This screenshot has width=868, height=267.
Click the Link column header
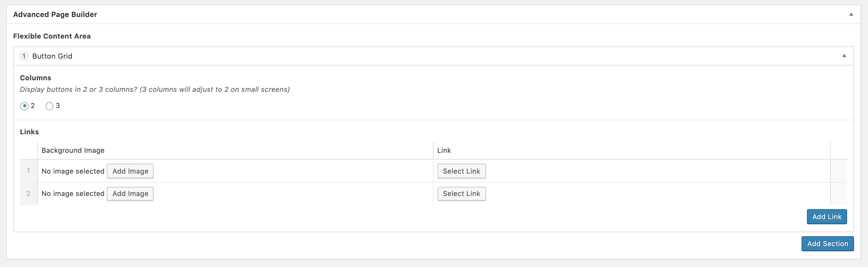click(x=444, y=150)
